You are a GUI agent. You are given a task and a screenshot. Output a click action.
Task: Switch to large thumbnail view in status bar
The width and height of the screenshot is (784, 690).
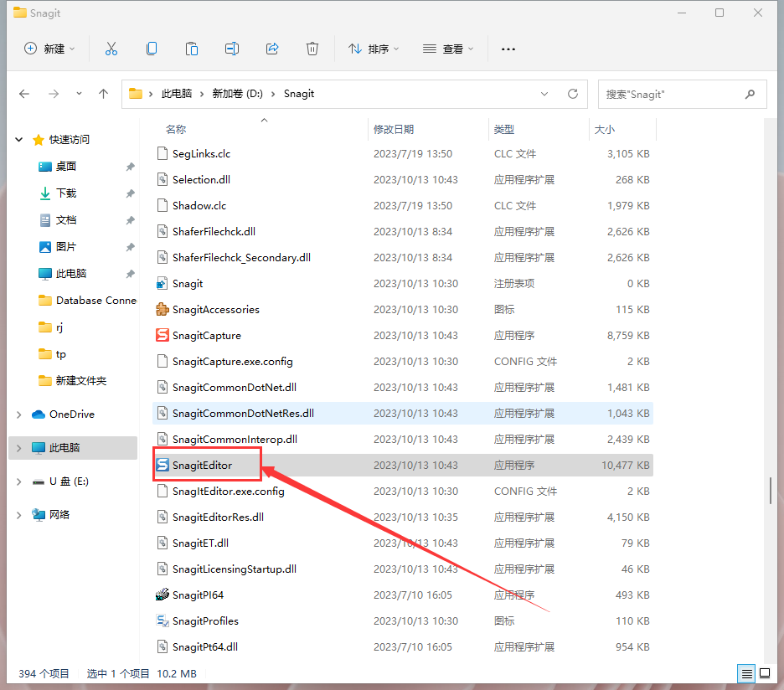point(765,673)
